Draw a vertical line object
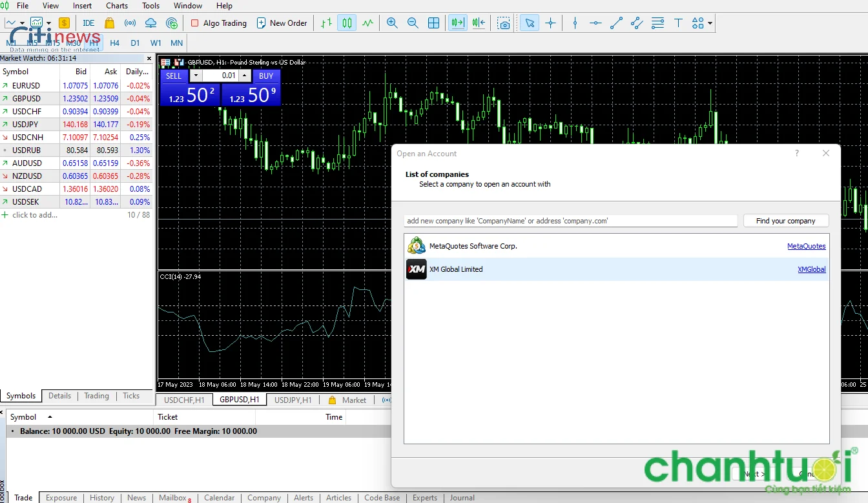Image resolution: width=868 pixels, height=503 pixels. (x=575, y=23)
